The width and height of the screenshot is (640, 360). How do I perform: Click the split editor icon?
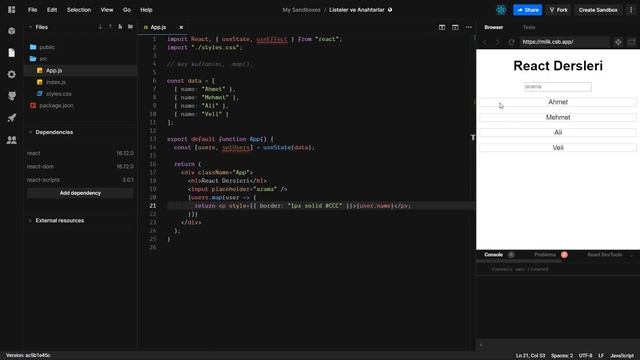coord(442,27)
